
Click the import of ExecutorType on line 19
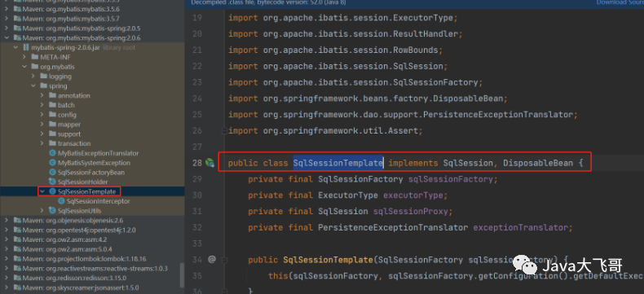click(343, 18)
